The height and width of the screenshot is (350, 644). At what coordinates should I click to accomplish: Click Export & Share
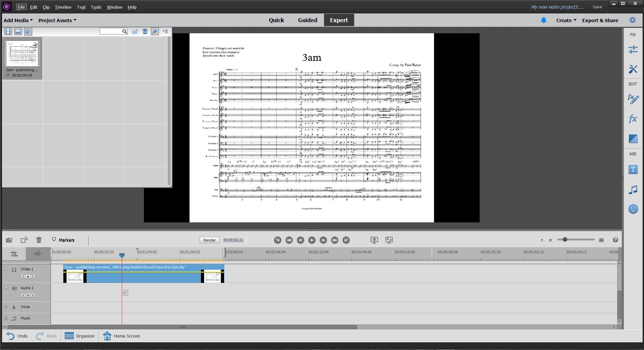tap(600, 20)
